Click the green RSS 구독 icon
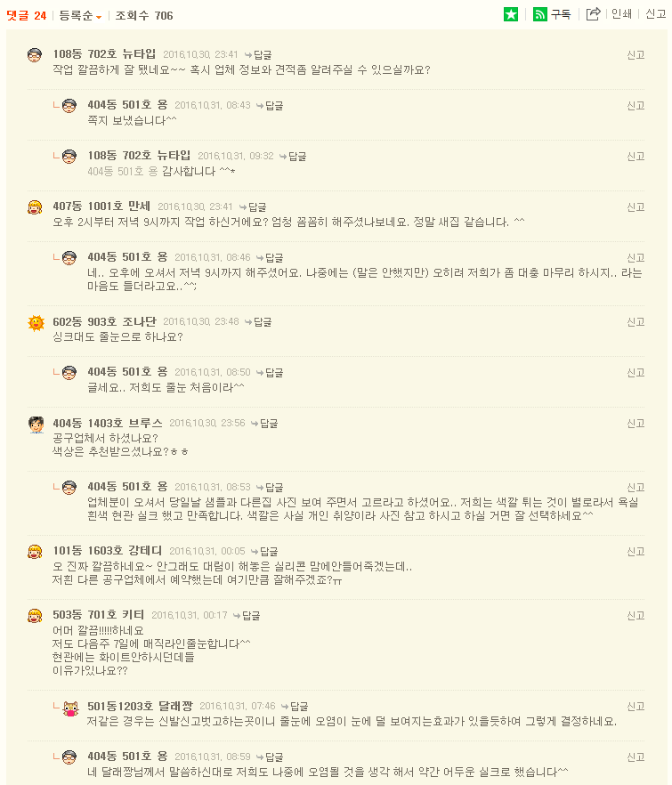Viewport: 672px width, 785px height. [540, 14]
